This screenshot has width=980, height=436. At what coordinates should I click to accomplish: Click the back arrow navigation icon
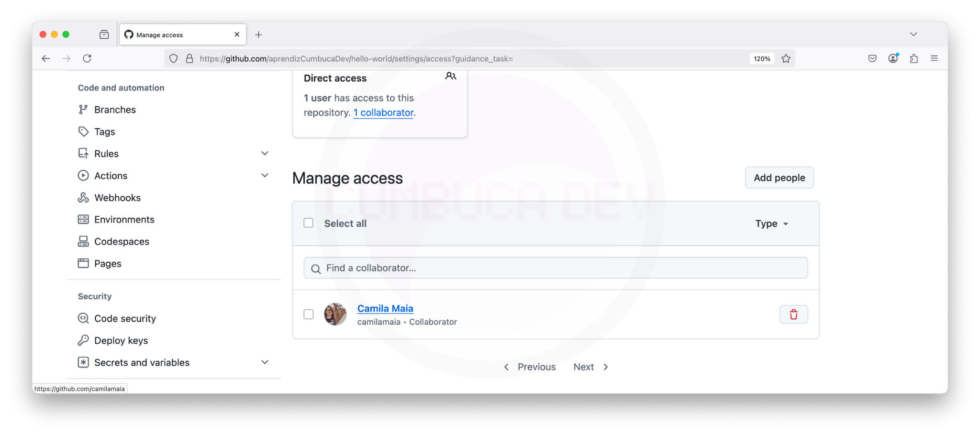[46, 58]
